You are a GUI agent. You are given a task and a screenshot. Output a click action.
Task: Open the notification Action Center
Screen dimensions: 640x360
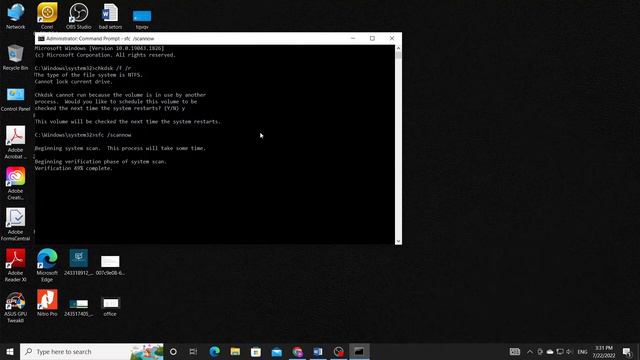pyautogui.click(x=627, y=351)
